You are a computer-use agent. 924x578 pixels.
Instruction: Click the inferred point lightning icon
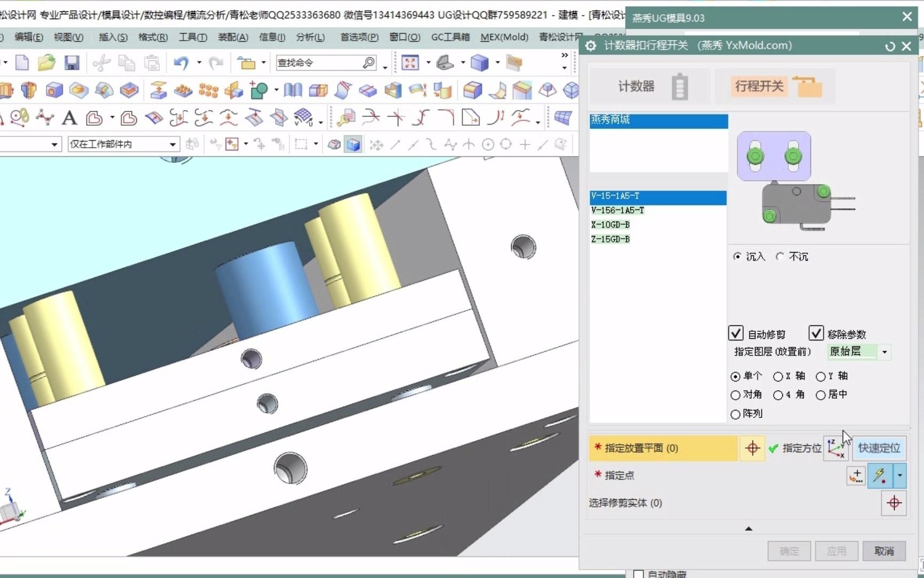coord(880,476)
